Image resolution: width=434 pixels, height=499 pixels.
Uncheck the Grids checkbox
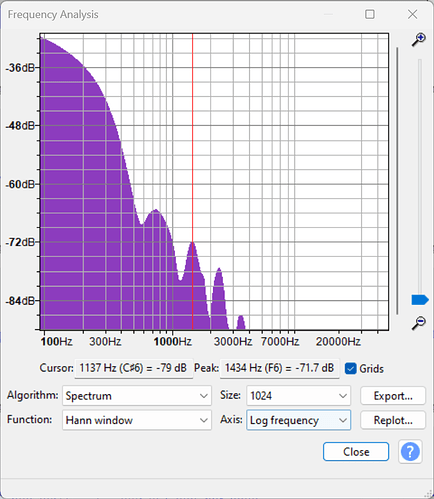[x=351, y=369]
